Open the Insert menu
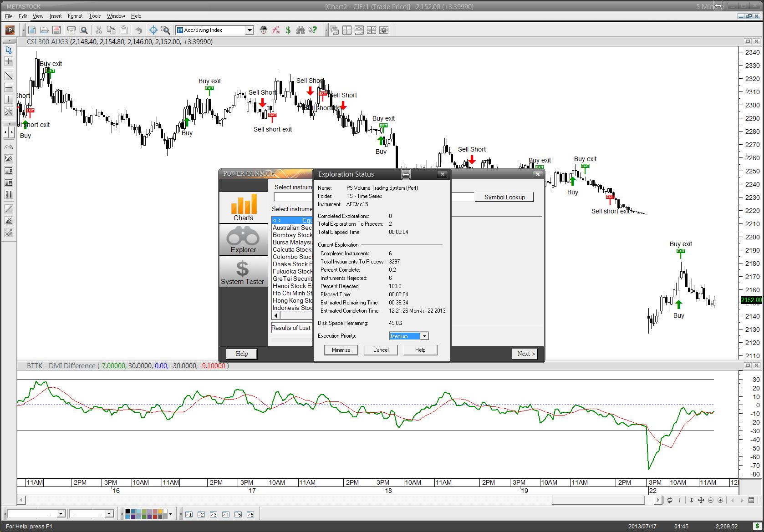 (x=56, y=16)
